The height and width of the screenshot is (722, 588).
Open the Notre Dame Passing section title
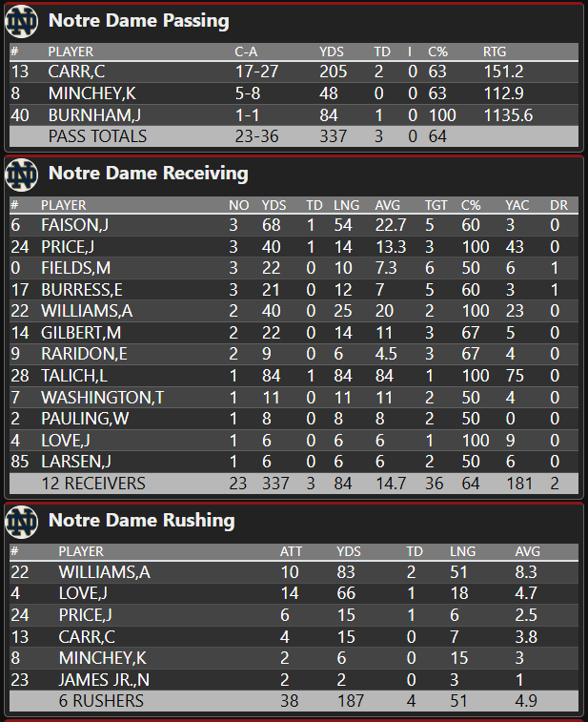coord(138,20)
